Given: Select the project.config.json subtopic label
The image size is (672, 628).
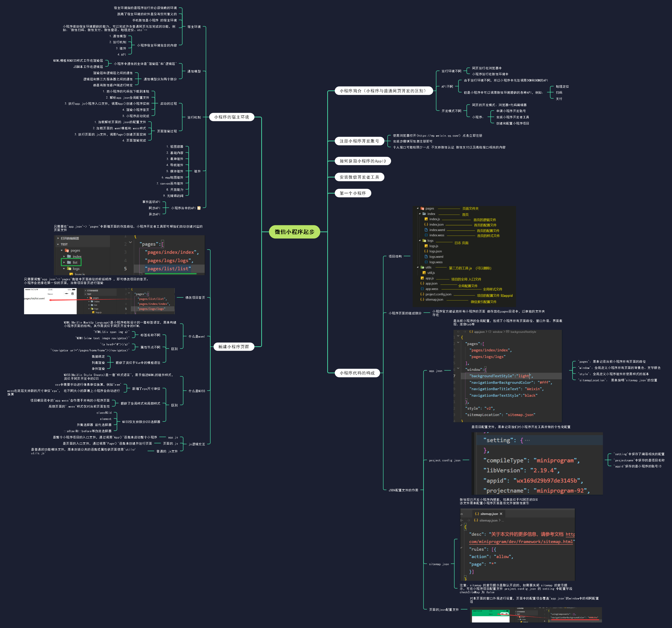Looking at the screenshot, I should (445, 460).
